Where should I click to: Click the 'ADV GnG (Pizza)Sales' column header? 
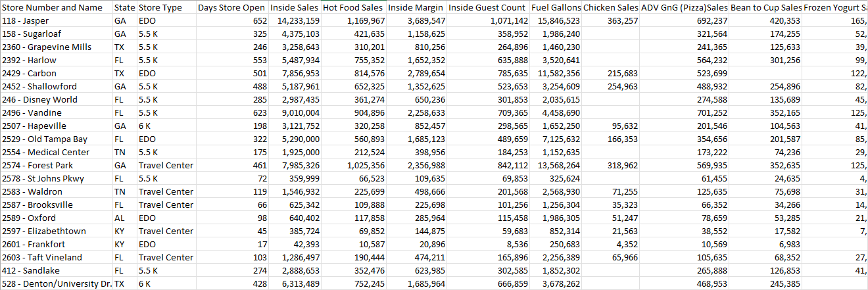point(685,8)
